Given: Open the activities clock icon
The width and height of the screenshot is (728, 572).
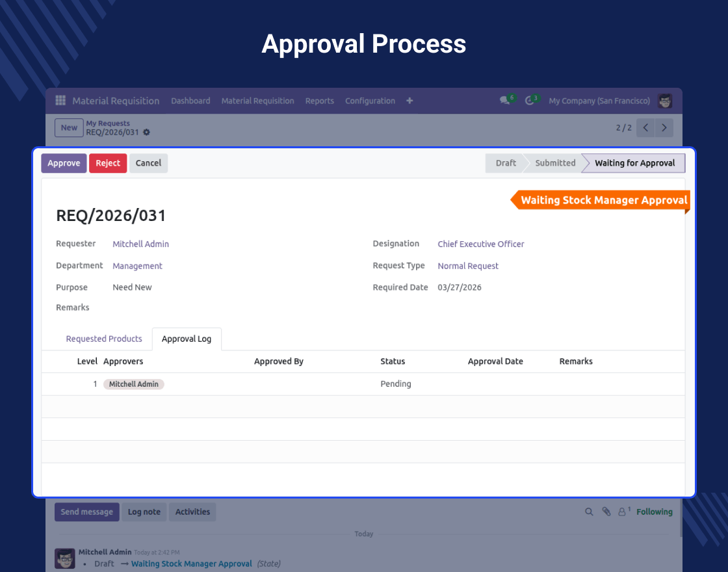Looking at the screenshot, I should [530, 101].
